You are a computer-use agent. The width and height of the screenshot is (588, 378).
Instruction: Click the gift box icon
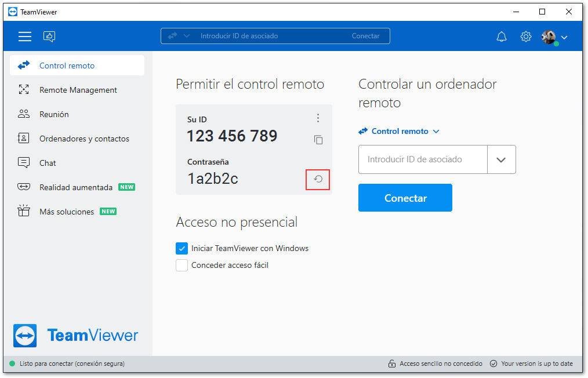point(24,211)
